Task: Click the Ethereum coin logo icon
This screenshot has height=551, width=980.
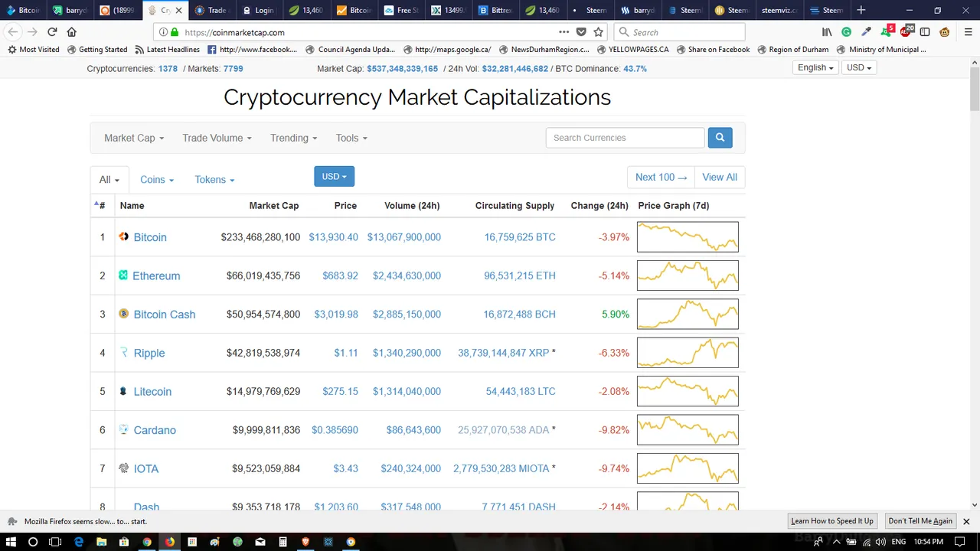Action: point(123,275)
